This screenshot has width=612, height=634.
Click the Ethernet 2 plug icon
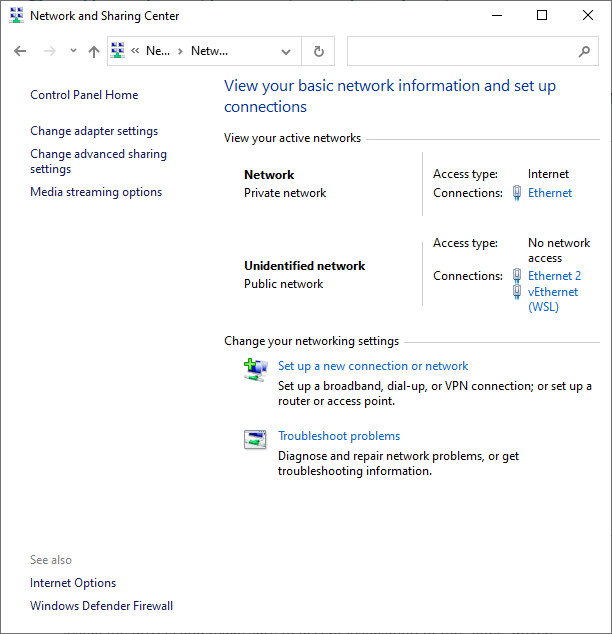[517, 276]
